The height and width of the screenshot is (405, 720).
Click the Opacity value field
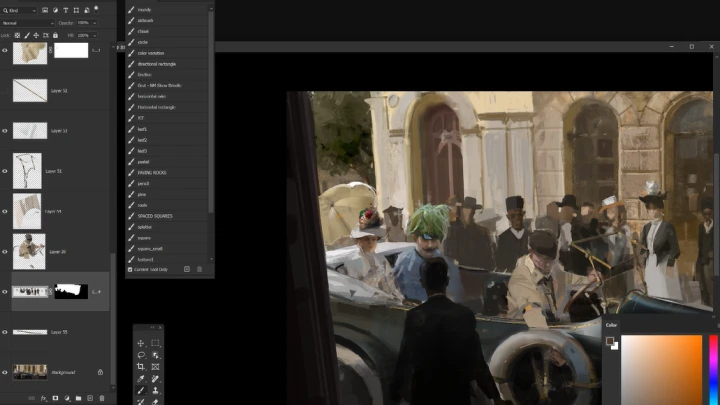(x=83, y=23)
